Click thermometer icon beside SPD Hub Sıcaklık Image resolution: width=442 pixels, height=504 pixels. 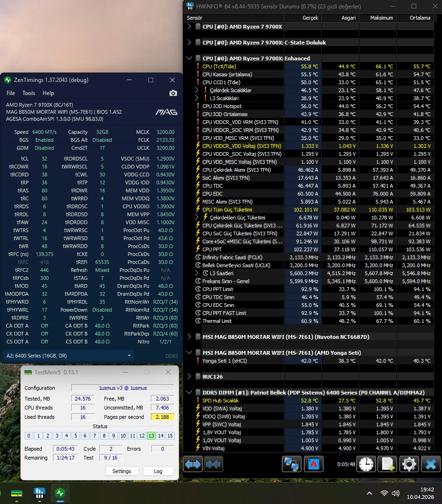(198, 401)
